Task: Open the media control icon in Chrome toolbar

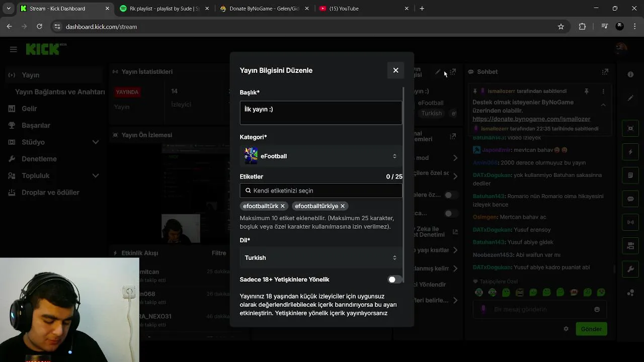Action: [x=604, y=27]
